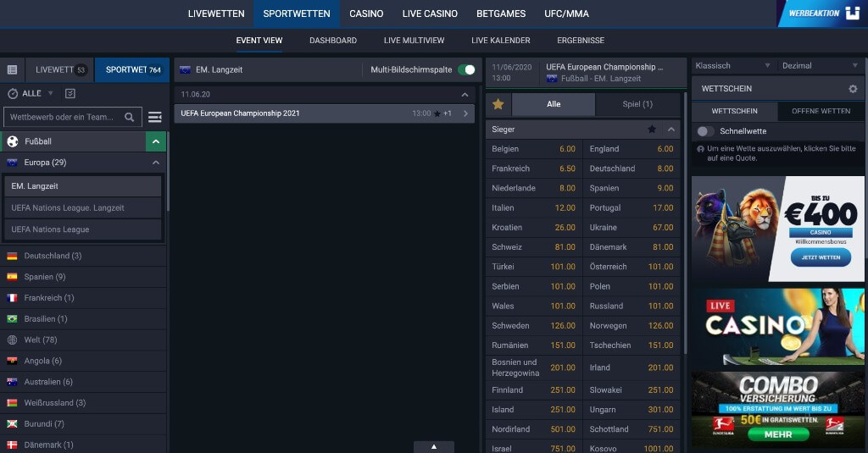Viewport: 868px width, 453px height.
Task: Click the Frankreich flag icon
Action: (x=12, y=297)
